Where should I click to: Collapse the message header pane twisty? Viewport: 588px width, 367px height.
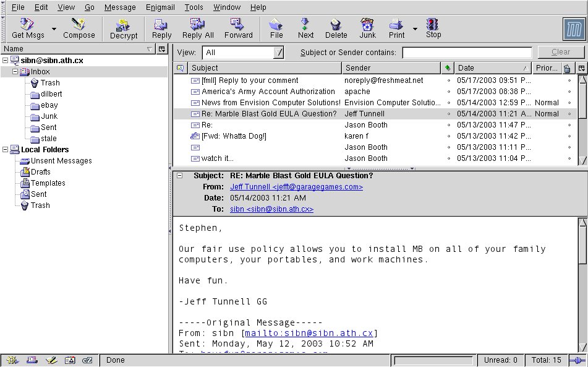pos(180,175)
